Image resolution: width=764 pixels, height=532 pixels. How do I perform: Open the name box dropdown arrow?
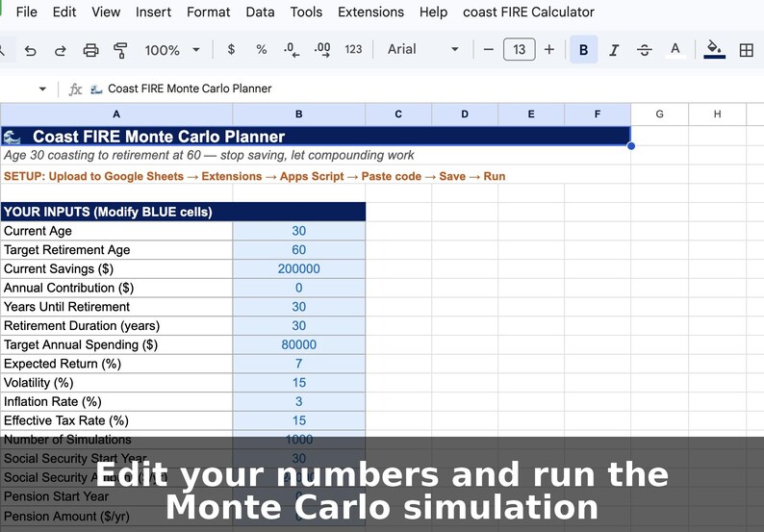(x=42, y=89)
